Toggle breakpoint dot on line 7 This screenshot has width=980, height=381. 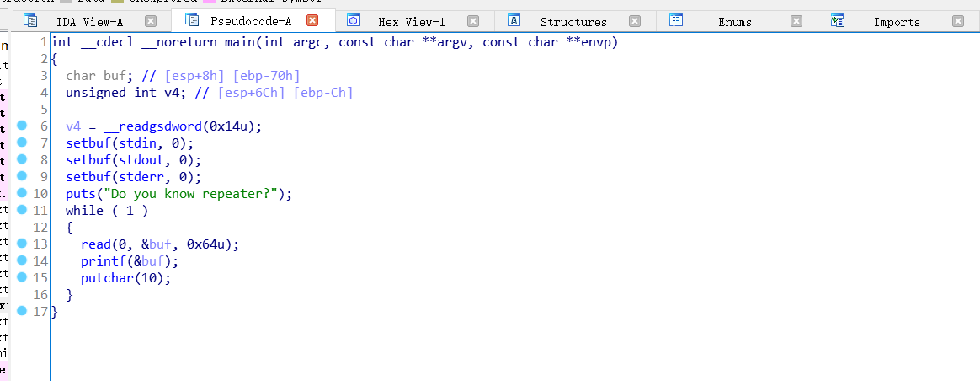pos(23,142)
